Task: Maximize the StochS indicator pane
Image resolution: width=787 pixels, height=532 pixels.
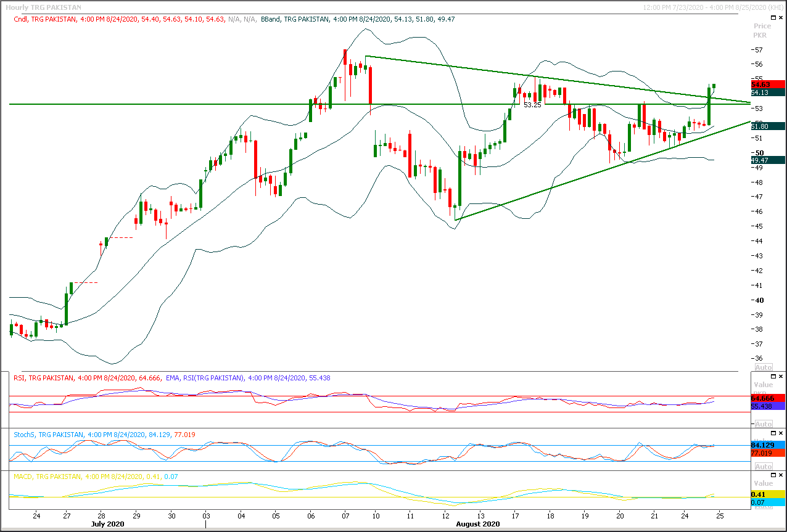Action: click(x=773, y=433)
